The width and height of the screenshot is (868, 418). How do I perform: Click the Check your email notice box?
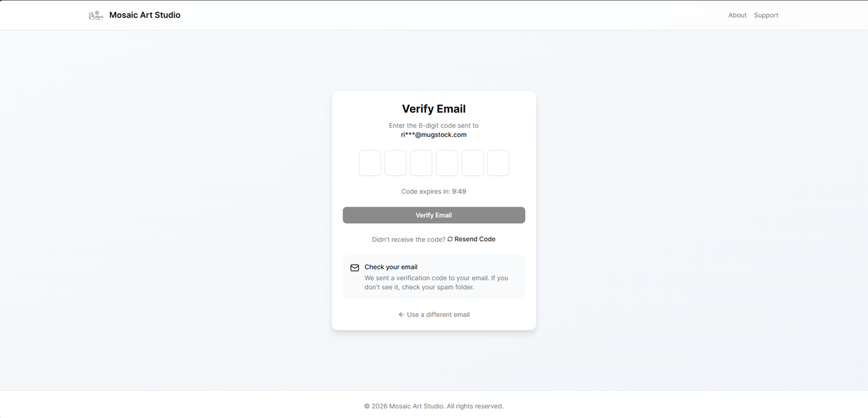click(434, 277)
